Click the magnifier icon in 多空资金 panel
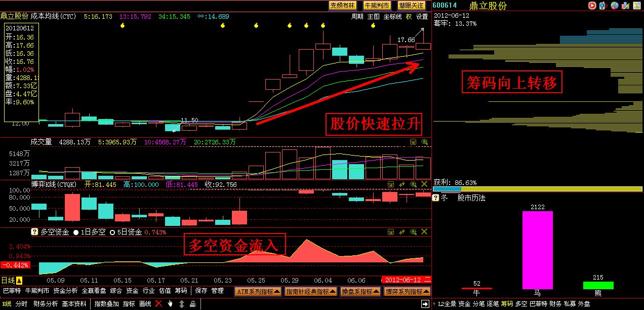The width and height of the screenshot is (644, 310). click(x=413, y=231)
